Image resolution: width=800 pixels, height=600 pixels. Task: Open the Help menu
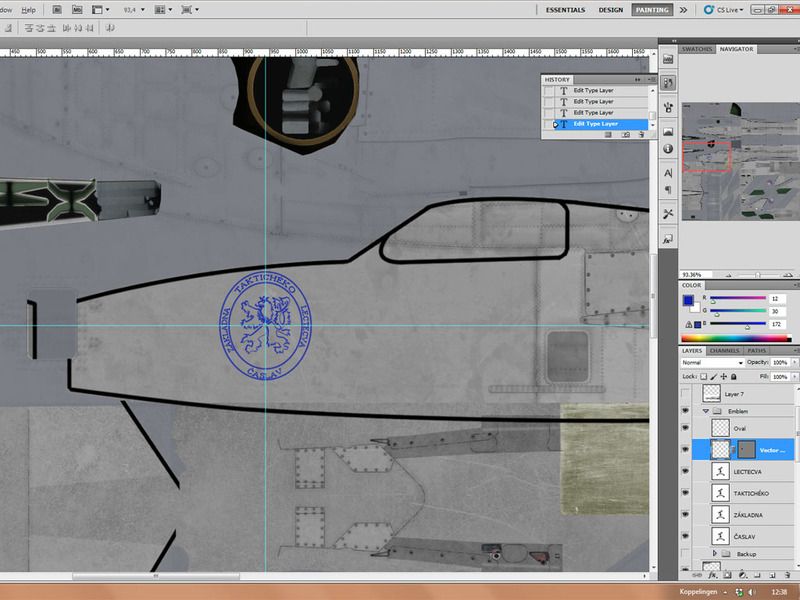click(x=29, y=9)
